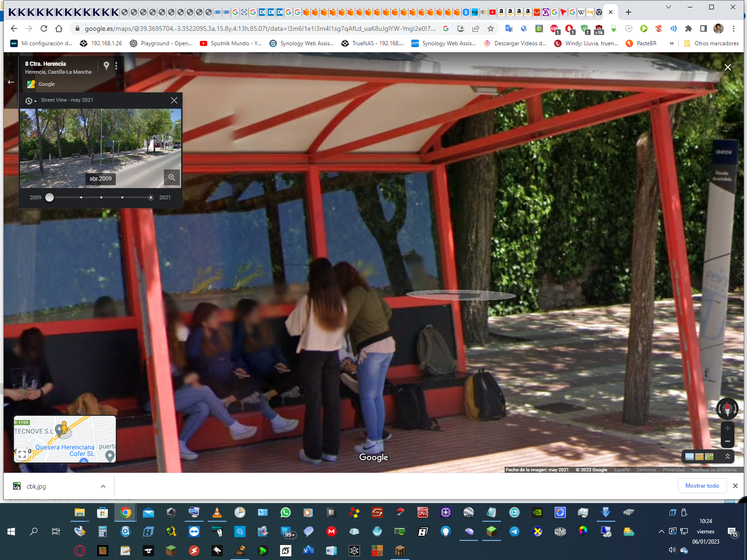Click the location pin icon beside 8 Ctra. Herencia
This screenshot has width=747, height=560.
tap(106, 66)
